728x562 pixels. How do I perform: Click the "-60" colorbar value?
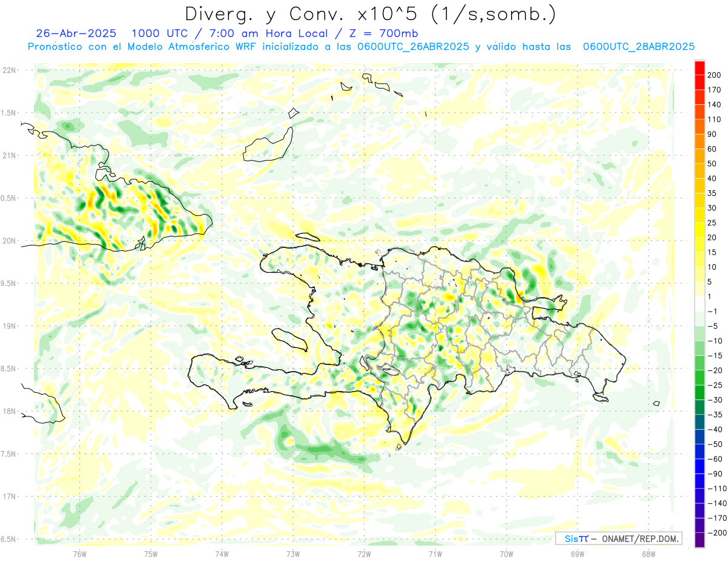[716, 459]
